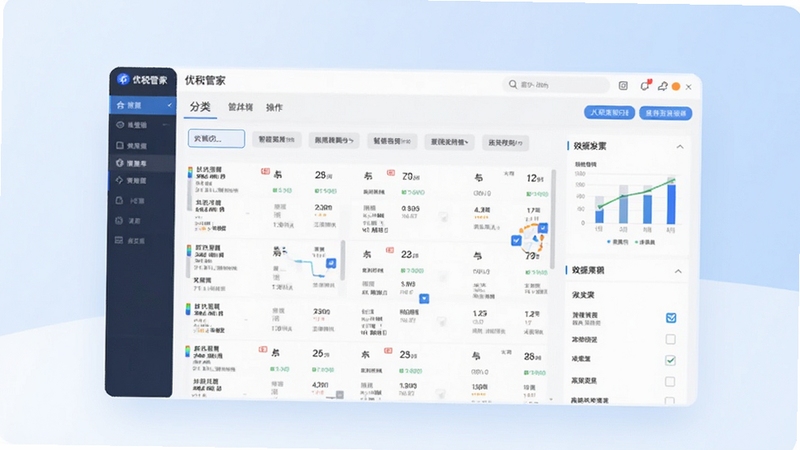
Task: Click the magnifier icon in the top search bar
Action: coord(513,84)
